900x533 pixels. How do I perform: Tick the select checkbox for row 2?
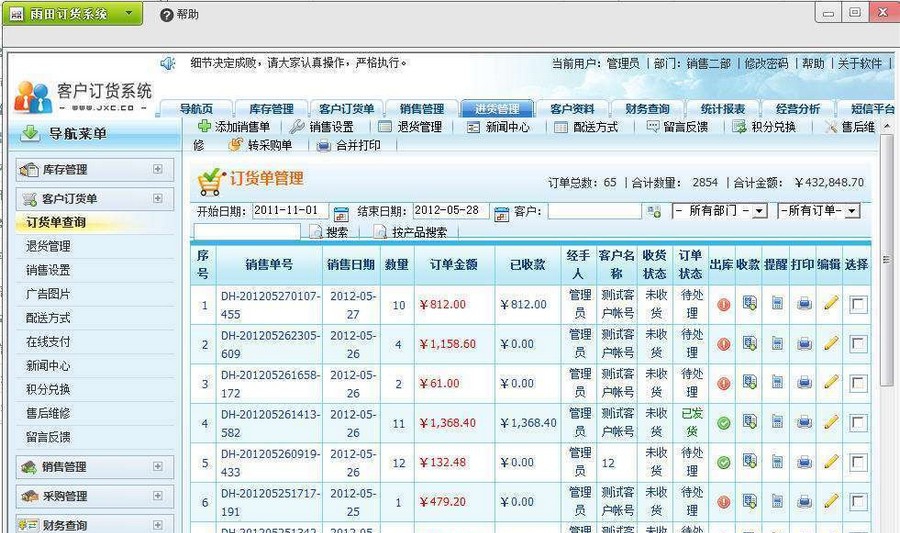click(x=858, y=344)
